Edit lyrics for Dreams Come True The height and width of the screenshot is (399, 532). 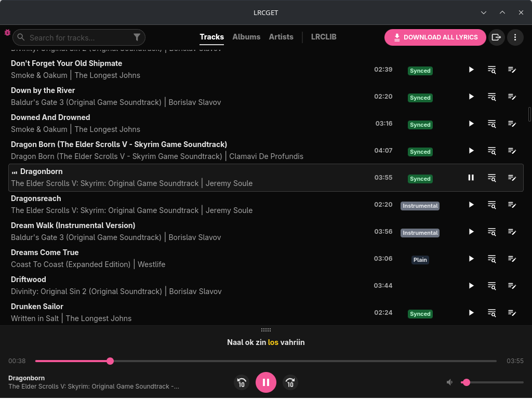pyautogui.click(x=512, y=259)
